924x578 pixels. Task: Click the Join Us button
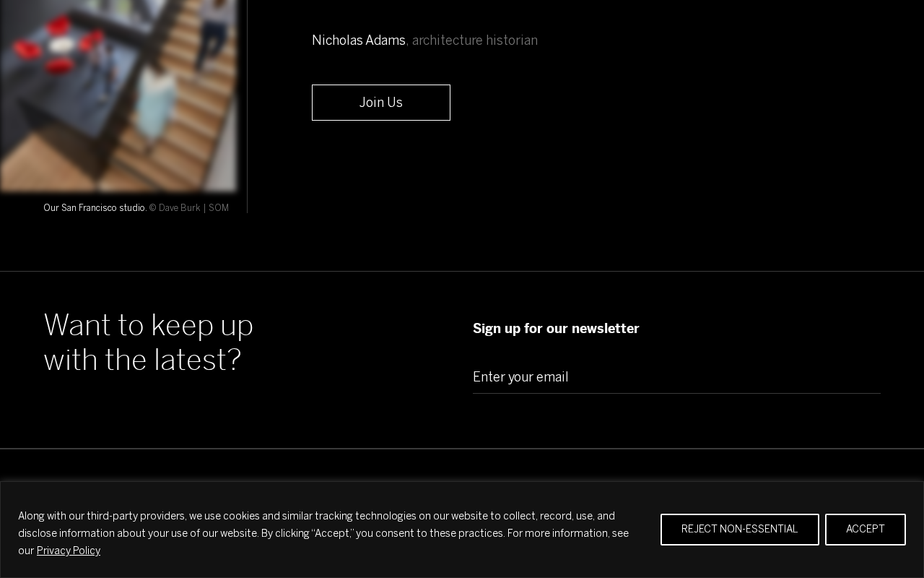pos(380,103)
